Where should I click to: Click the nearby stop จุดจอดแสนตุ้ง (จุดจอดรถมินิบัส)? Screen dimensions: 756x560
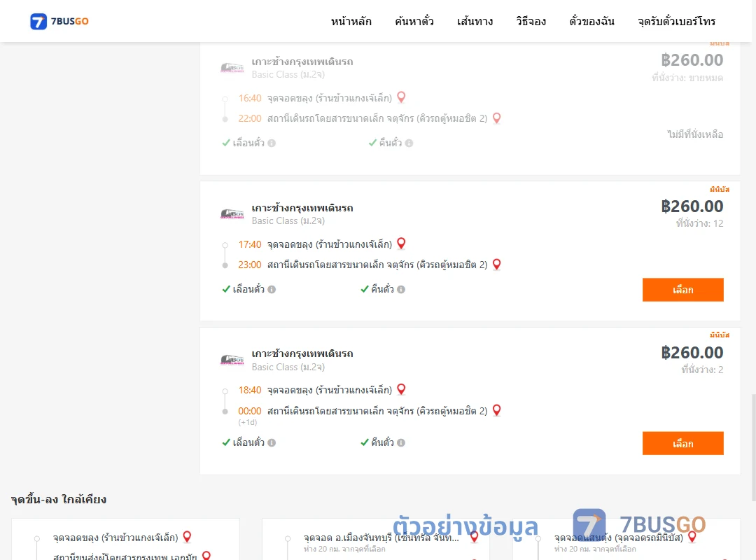point(619,538)
